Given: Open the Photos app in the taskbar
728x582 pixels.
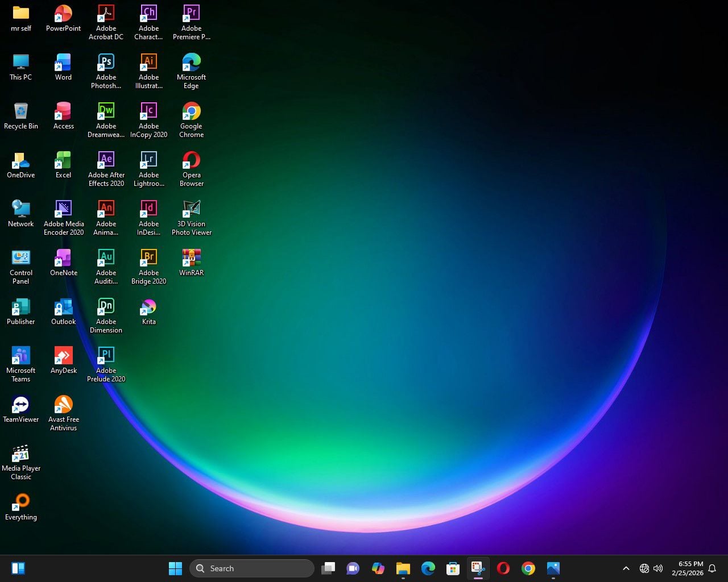Looking at the screenshot, I should click(553, 568).
